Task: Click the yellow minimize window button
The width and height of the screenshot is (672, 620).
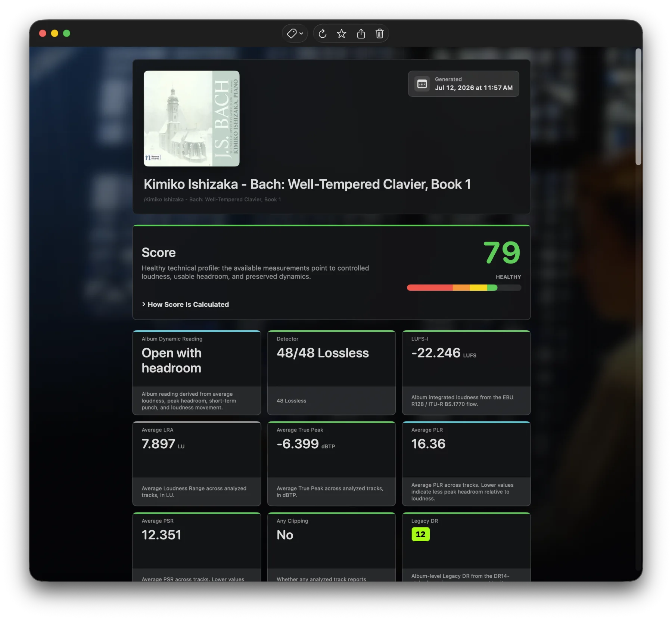Action: tap(55, 33)
